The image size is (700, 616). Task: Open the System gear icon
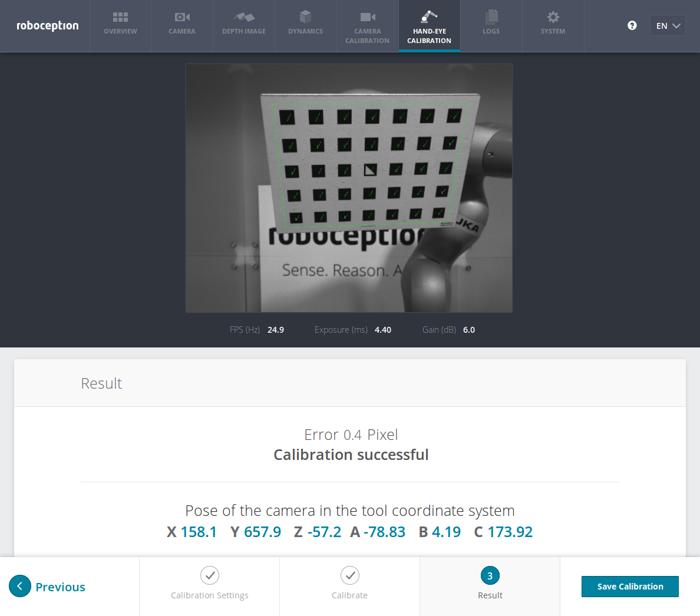[x=553, y=17]
